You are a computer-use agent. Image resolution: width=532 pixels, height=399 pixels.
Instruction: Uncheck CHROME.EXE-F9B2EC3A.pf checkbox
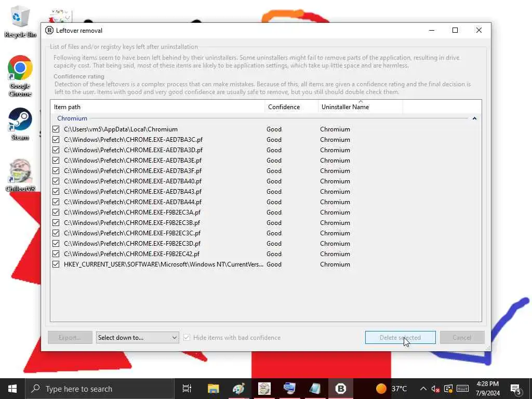pos(56,212)
